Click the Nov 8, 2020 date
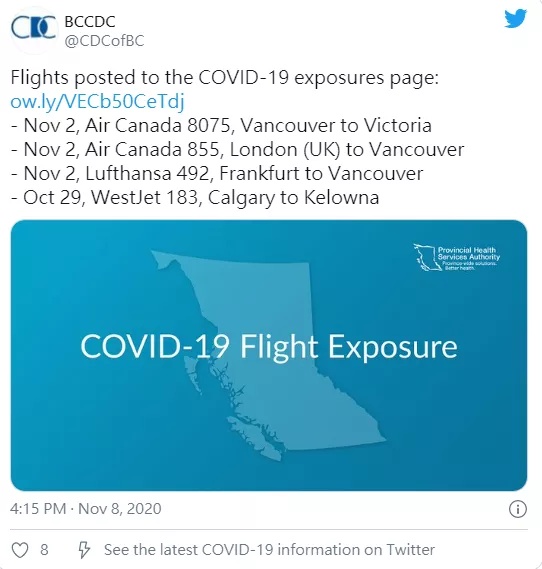 [119, 509]
